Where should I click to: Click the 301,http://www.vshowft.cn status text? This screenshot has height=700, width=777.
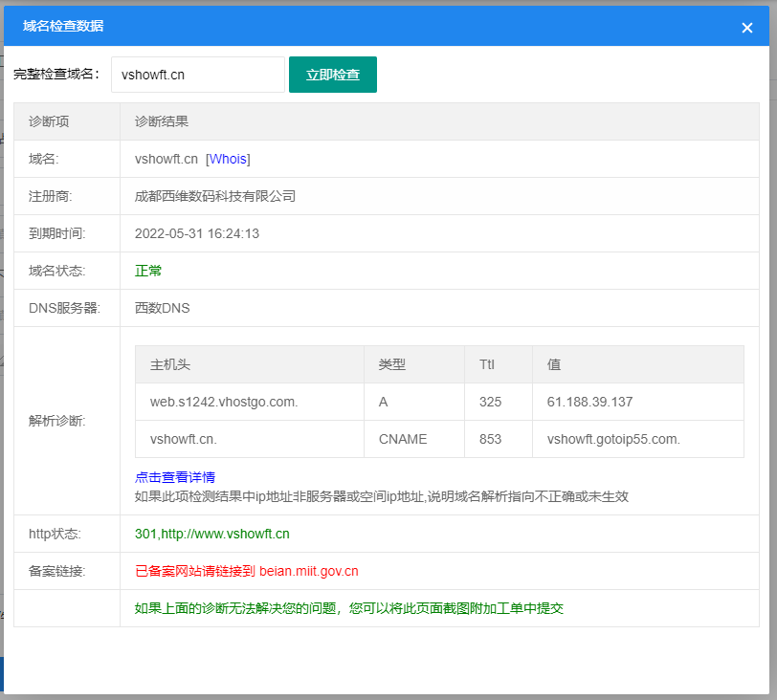tap(212, 534)
